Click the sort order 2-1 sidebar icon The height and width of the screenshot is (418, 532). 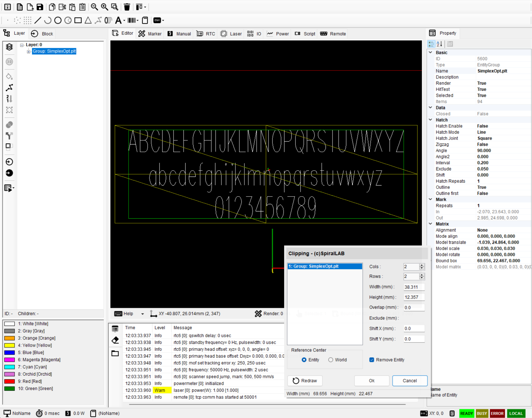click(x=9, y=99)
